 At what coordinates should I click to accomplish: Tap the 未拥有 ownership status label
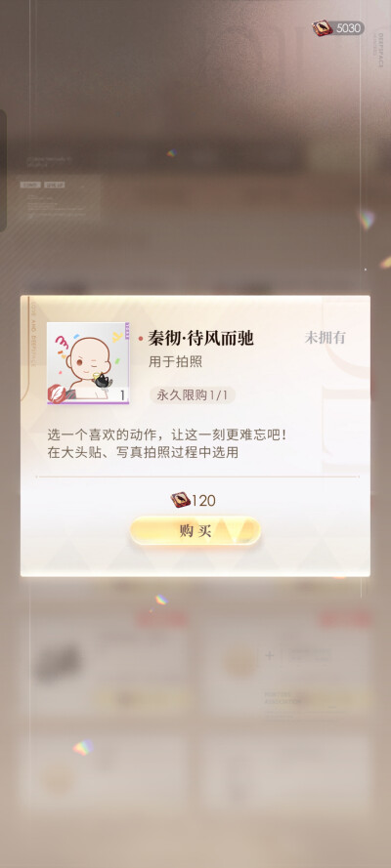[x=325, y=338]
